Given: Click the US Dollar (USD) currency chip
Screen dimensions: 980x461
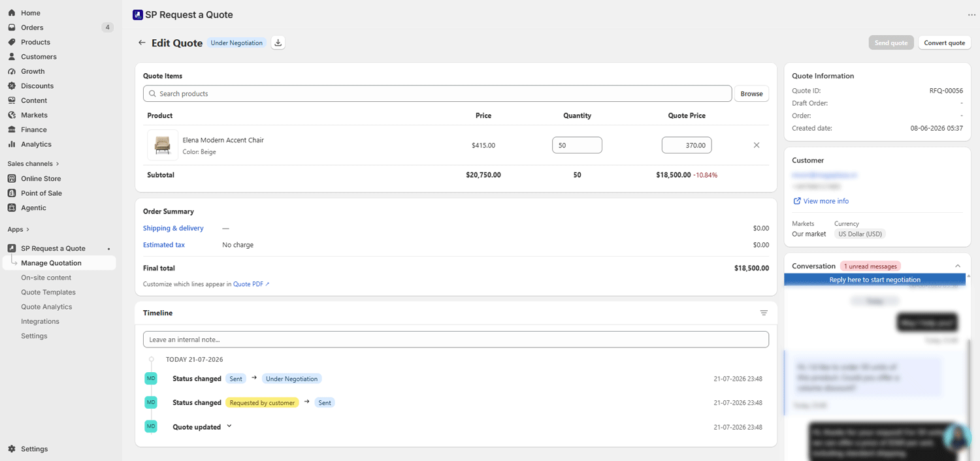Looking at the screenshot, I should 860,234.
